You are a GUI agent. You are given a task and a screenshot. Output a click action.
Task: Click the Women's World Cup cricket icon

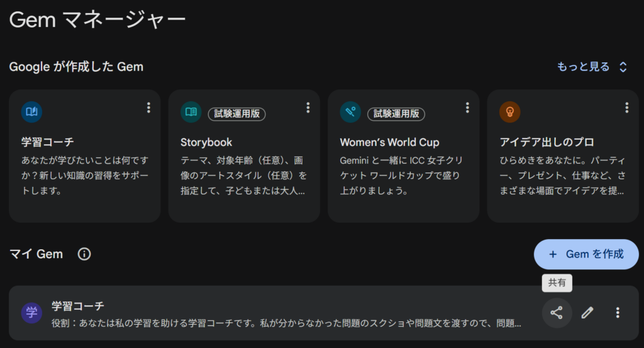click(350, 112)
